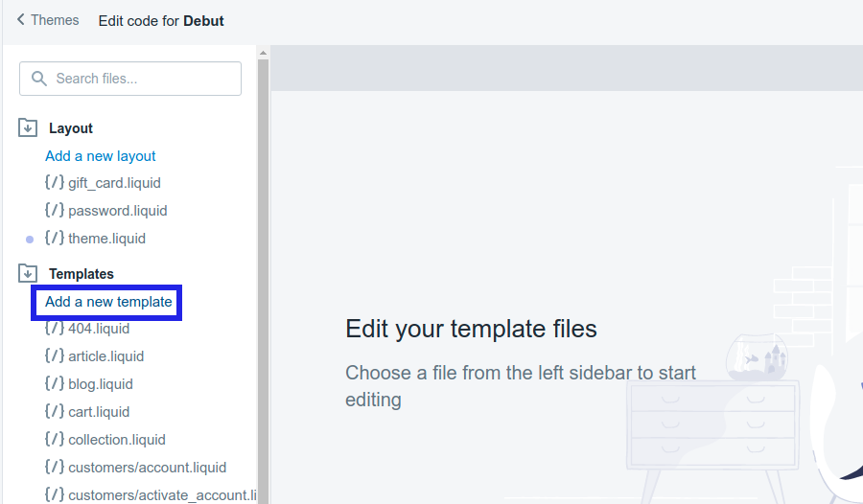Click the search magnifier icon
This screenshot has height=504, width=863.
[39, 79]
